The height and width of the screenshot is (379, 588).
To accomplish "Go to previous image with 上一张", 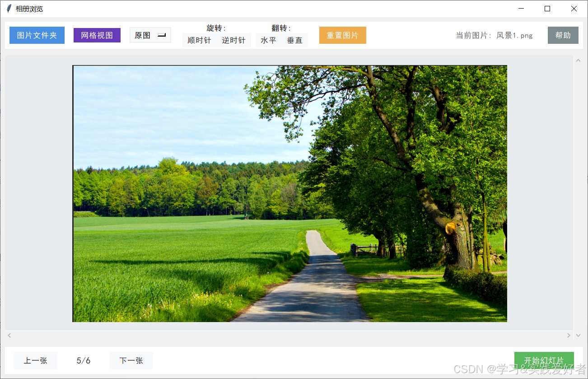I will coord(36,360).
